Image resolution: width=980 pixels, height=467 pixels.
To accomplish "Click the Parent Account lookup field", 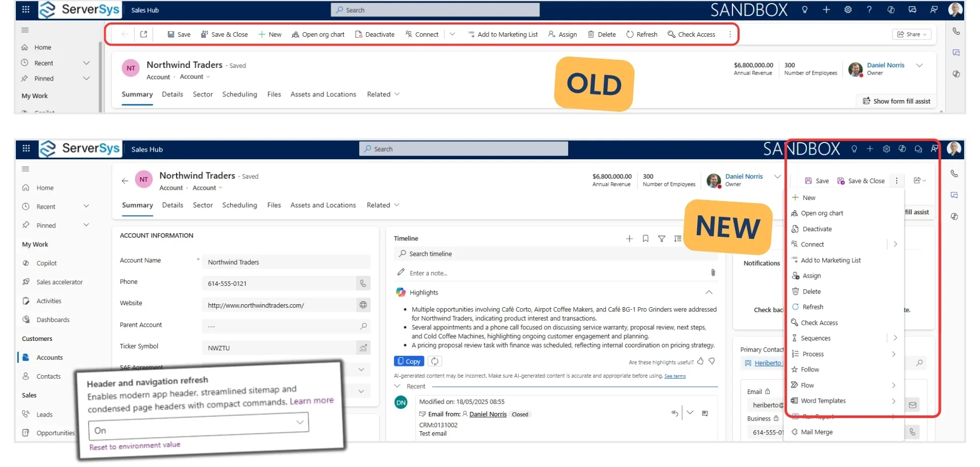I will pyautogui.click(x=286, y=326).
